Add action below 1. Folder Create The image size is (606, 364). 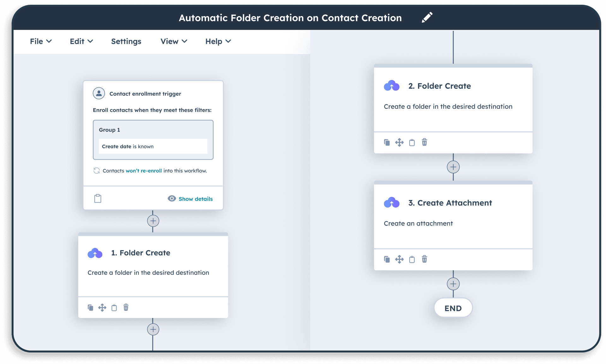click(153, 329)
